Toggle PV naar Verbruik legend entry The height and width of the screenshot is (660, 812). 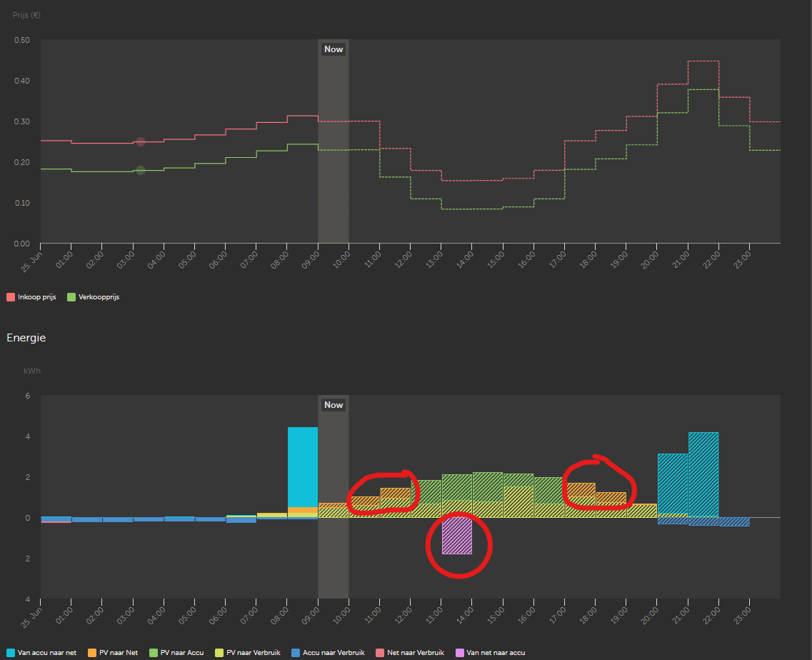(248, 653)
